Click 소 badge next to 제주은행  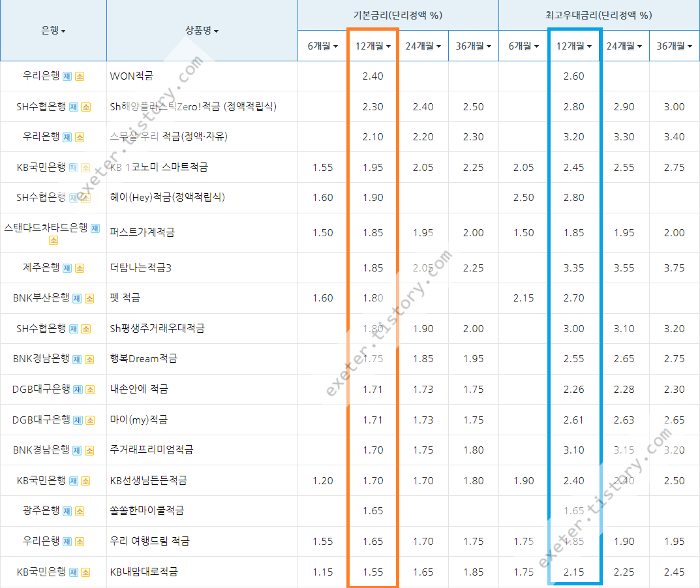coord(80,268)
